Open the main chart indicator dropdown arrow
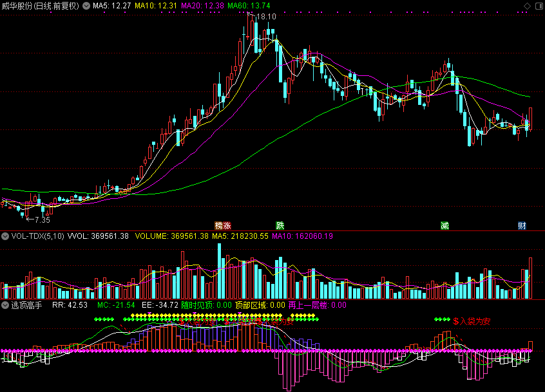Image resolution: width=545 pixels, height=392 pixels. click(x=86, y=6)
